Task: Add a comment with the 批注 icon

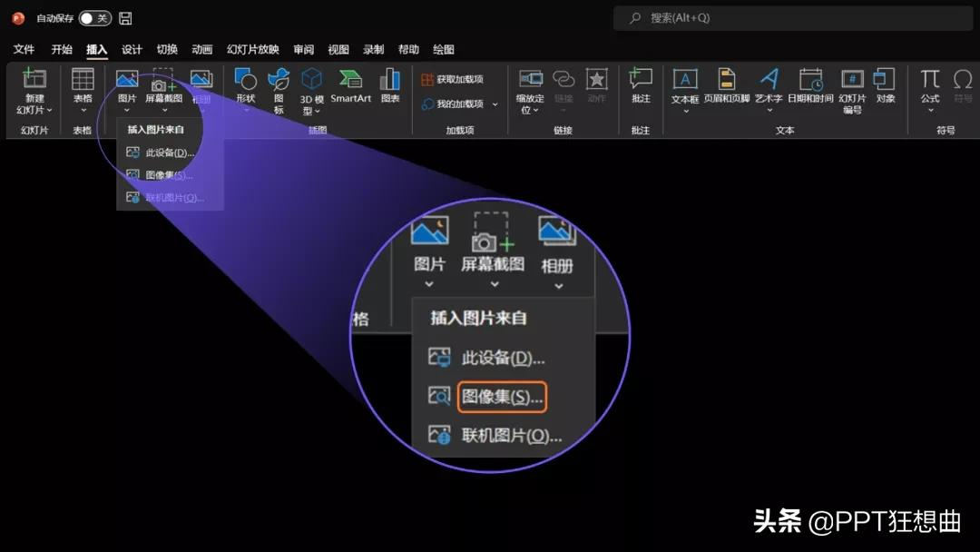Action: click(641, 79)
